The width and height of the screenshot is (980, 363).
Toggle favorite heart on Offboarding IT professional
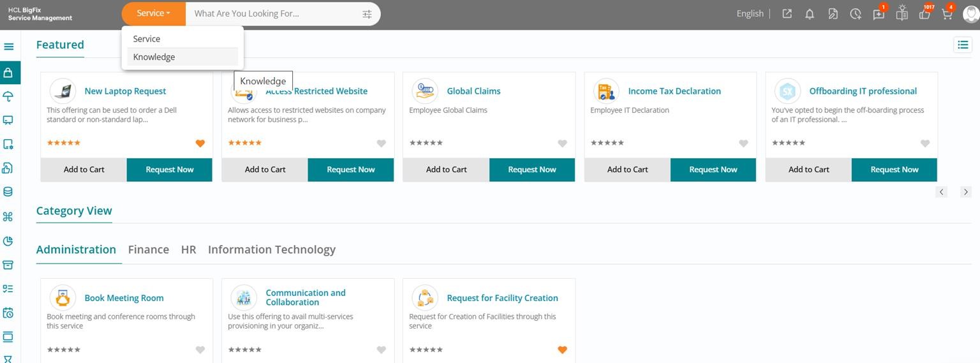(x=924, y=144)
